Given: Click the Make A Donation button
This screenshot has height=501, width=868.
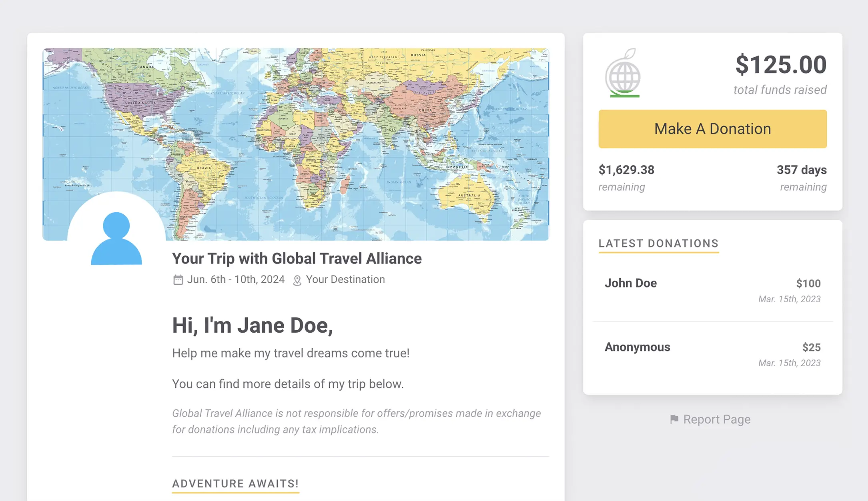Looking at the screenshot, I should click(x=712, y=129).
